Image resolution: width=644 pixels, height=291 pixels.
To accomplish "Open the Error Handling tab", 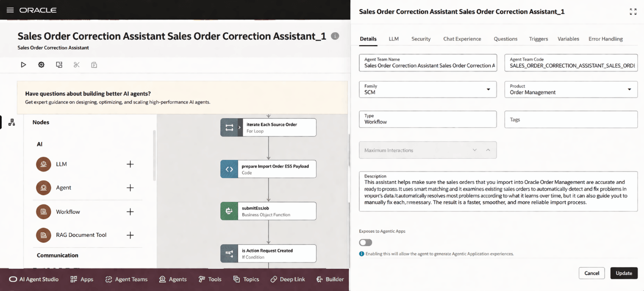I will (x=606, y=39).
